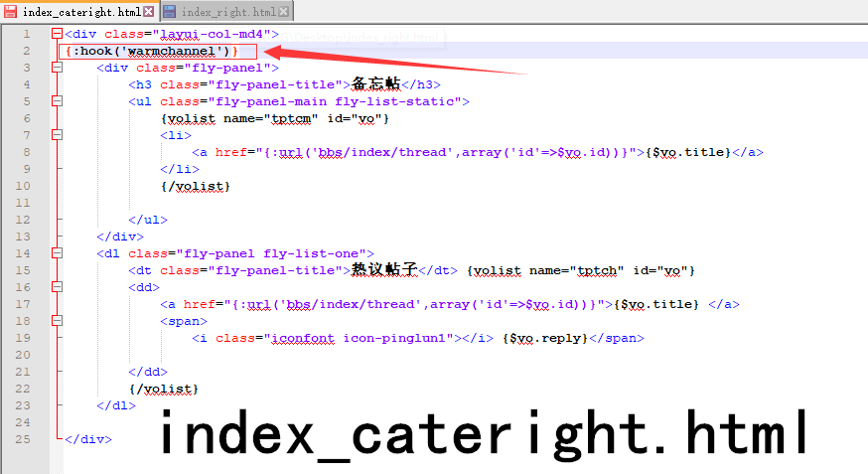Collapse fly-panel div fold on line 3
Image resolution: width=868 pixels, height=474 pixels.
coord(57,68)
